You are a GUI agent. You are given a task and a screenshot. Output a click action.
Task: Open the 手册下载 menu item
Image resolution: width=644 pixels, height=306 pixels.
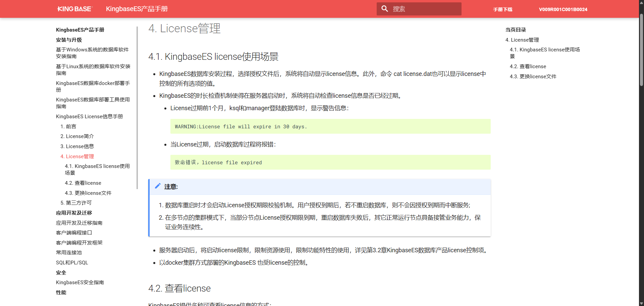pyautogui.click(x=502, y=9)
